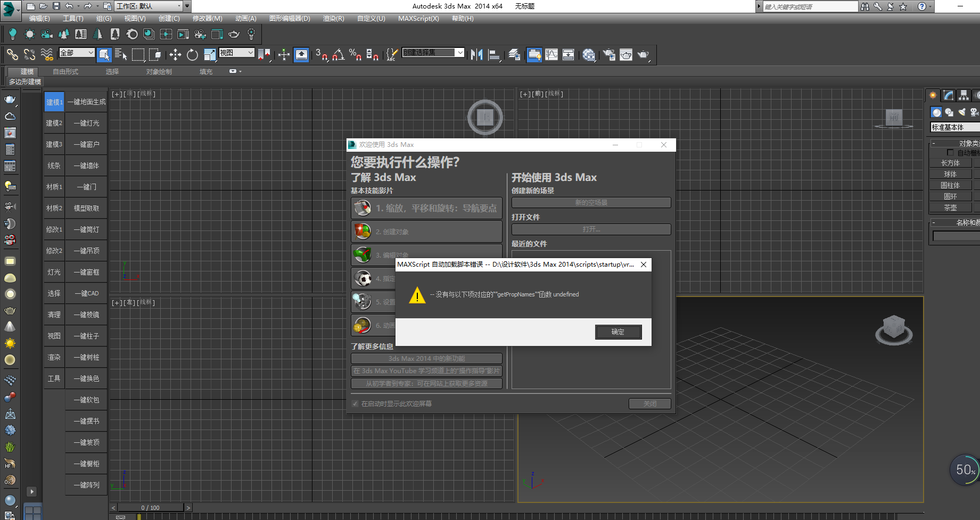
Task: Click the Select and Link chain icon
Action: pos(12,54)
